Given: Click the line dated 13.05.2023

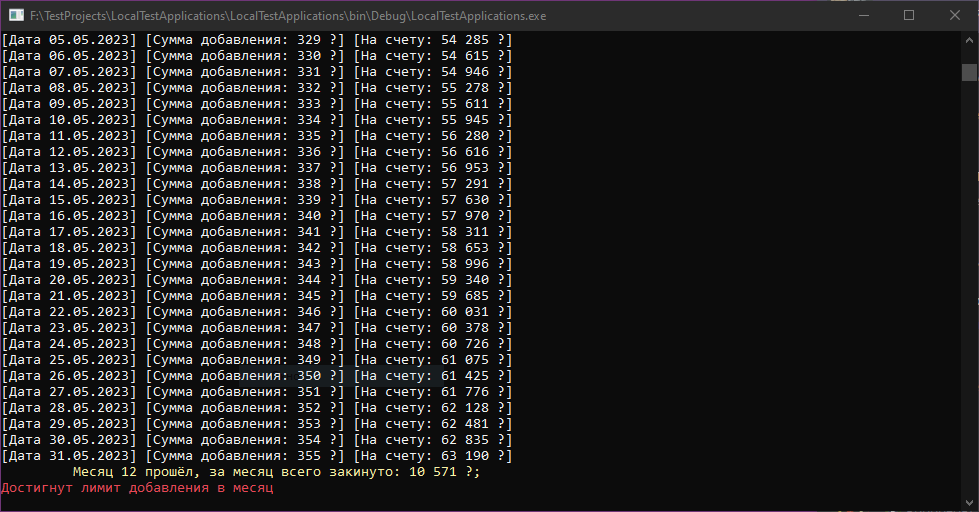Looking at the screenshot, I should click(x=257, y=168).
